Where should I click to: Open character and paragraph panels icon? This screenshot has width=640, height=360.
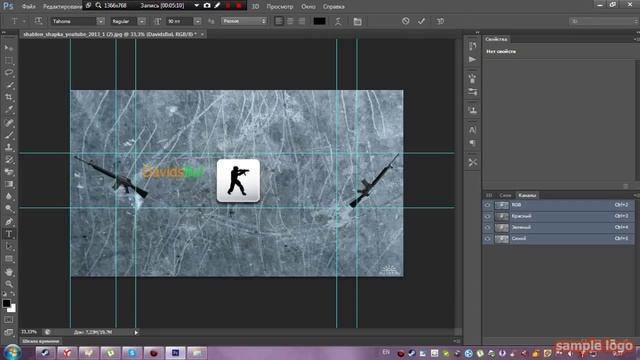(358, 21)
